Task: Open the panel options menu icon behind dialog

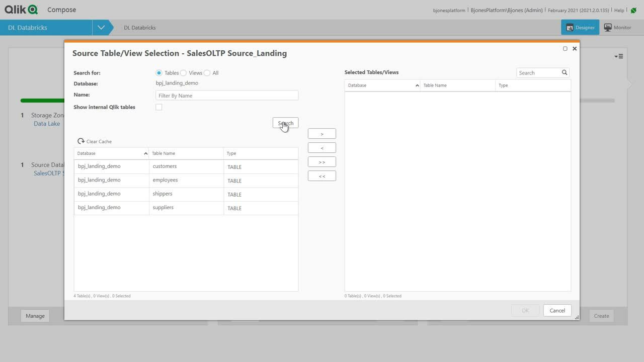Action: point(619,56)
